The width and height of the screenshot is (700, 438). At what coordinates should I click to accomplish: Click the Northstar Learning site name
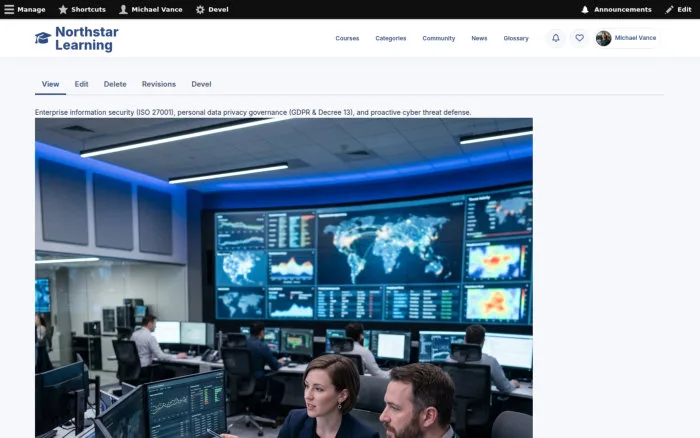(x=87, y=38)
